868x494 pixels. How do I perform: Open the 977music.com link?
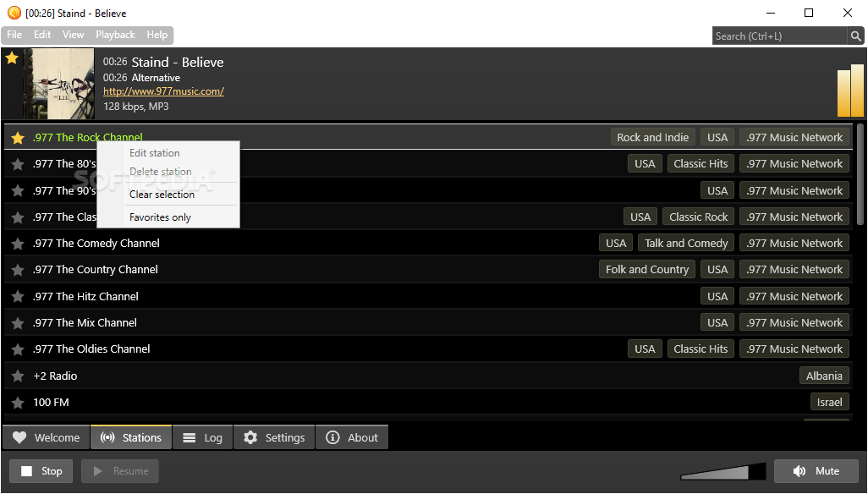pos(163,91)
